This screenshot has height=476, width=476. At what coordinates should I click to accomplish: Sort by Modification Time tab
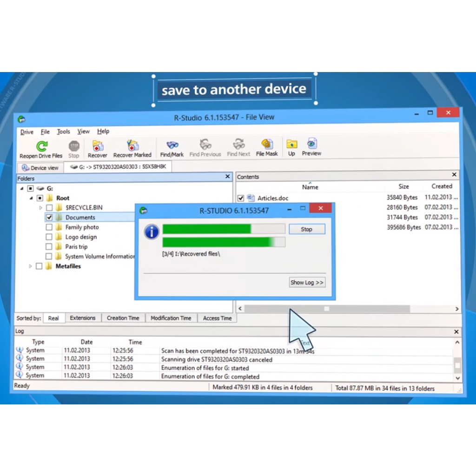(x=171, y=318)
